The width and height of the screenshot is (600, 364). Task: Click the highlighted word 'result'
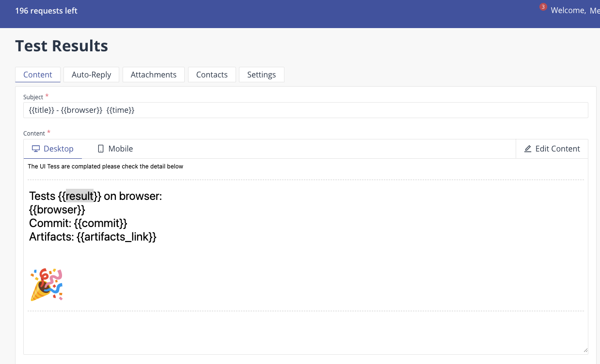pyautogui.click(x=79, y=196)
